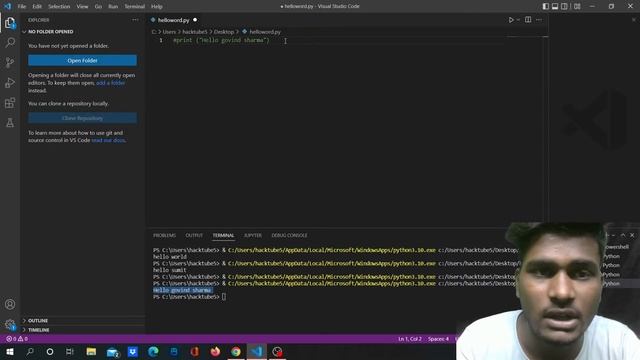Expand the Outline section

[83, 320]
